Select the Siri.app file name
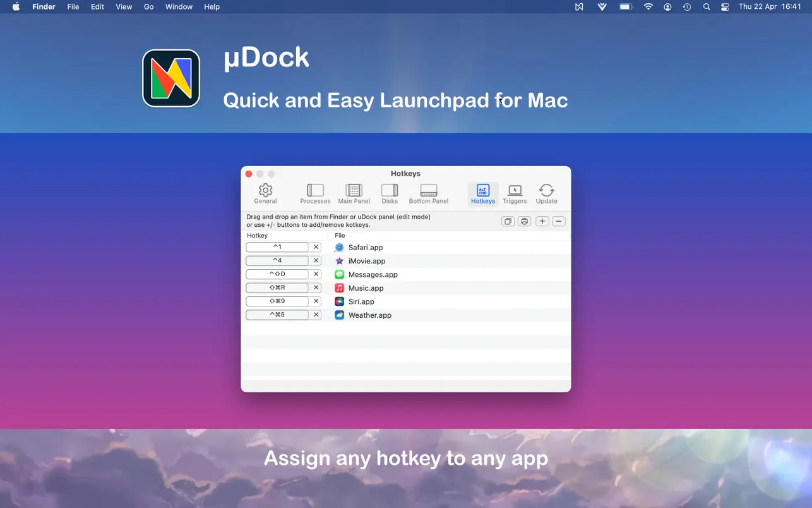Viewport: 812px width, 508px height. pos(361,301)
